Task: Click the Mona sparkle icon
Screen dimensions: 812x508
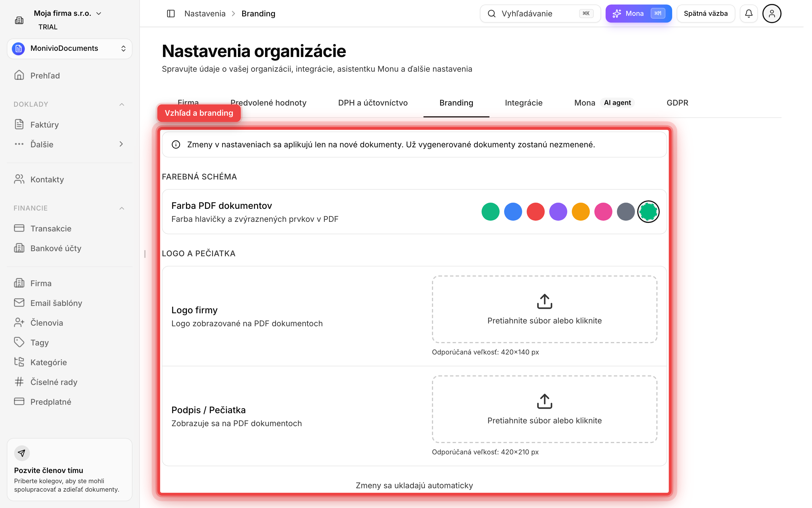Action: [616, 14]
